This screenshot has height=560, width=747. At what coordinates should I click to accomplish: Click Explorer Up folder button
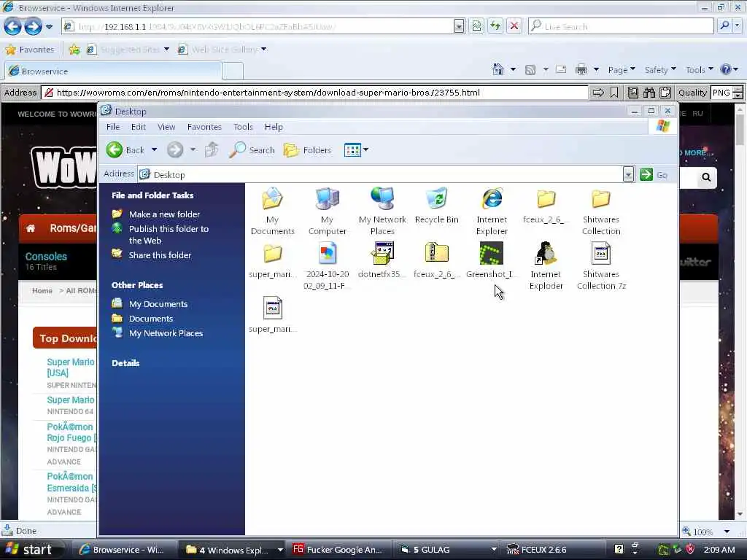(212, 150)
